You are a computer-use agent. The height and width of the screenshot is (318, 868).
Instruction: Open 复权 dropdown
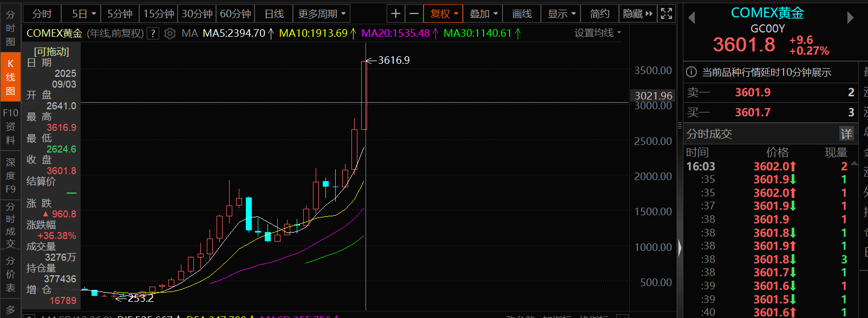444,14
